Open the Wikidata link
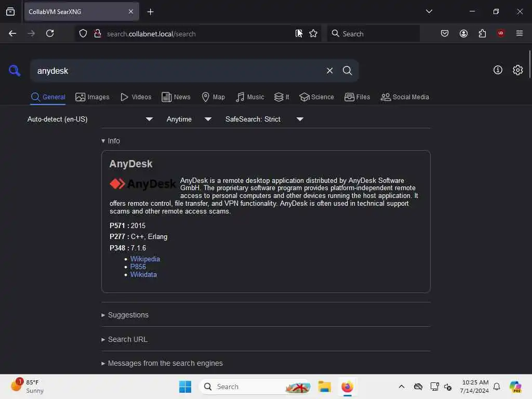 click(143, 274)
